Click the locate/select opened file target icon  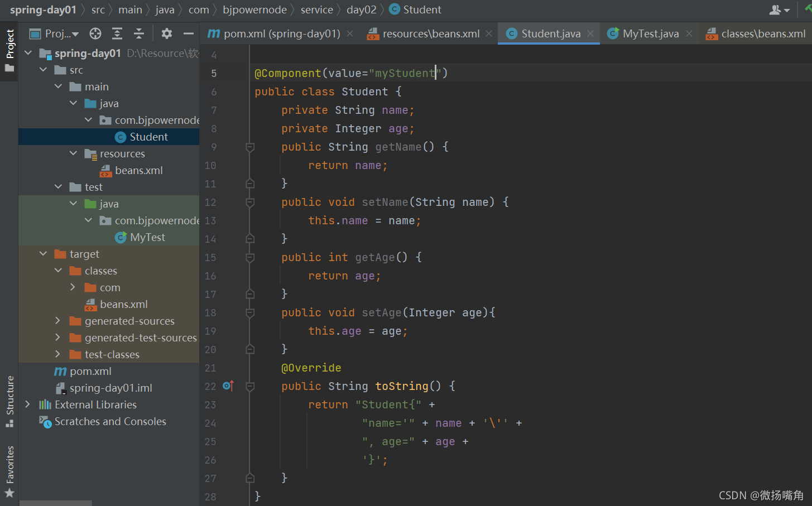[x=95, y=34]
